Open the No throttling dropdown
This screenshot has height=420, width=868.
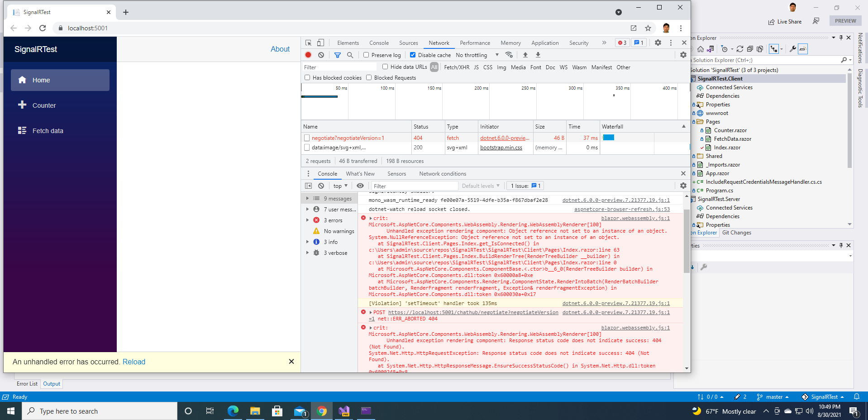[477, 55]
